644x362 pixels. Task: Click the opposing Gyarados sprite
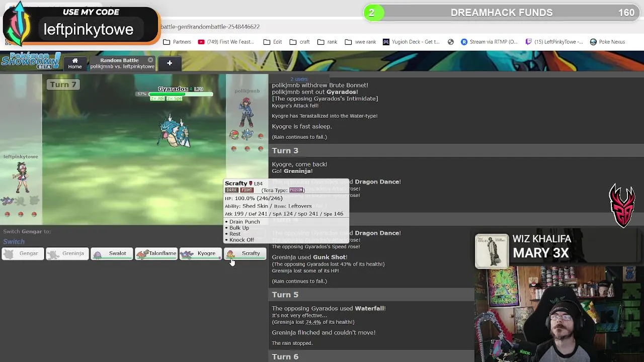point(174,132)
